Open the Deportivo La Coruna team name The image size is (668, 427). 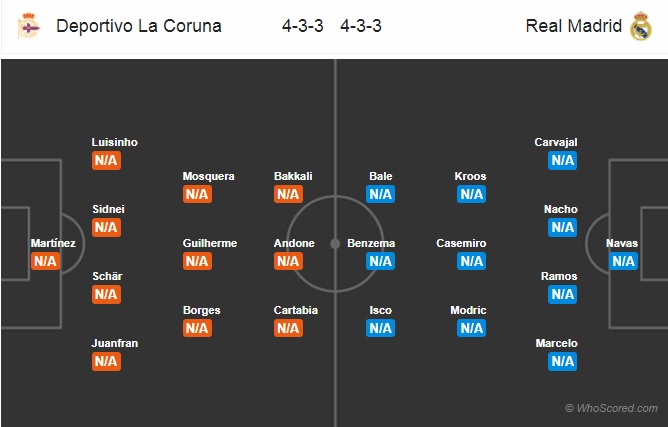(138, 26)
